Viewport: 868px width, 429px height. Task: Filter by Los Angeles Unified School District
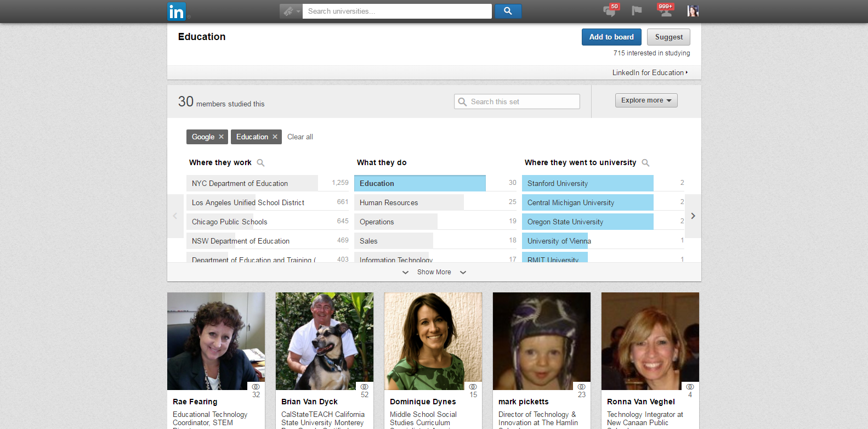pos(268,202)
